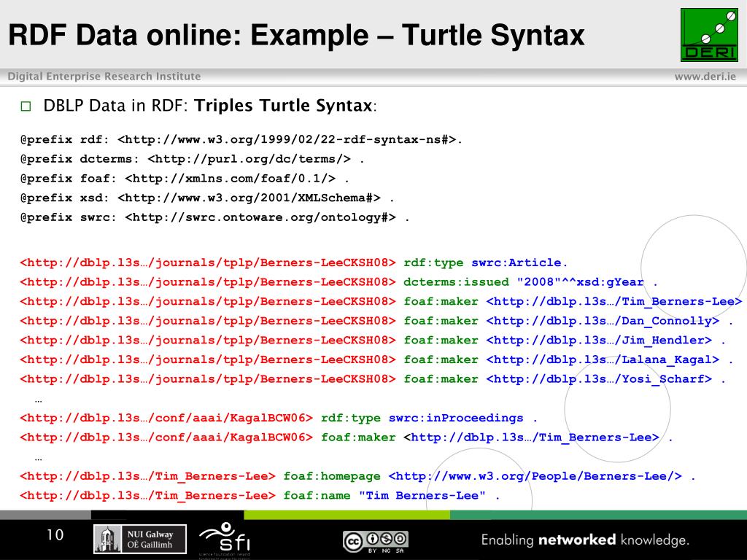Viewport: 747px width, 560px height.
Task: Click 'Digital Enterprise Research Institute' header text
Action: [x=104, y=76]
